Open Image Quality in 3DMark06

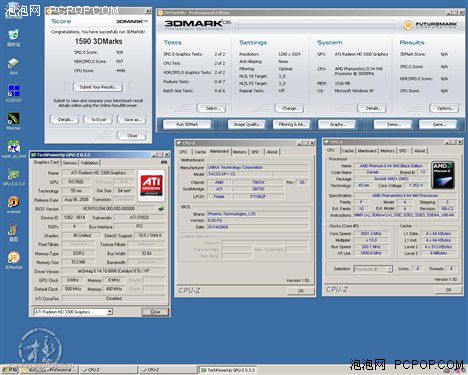point(247,124)
